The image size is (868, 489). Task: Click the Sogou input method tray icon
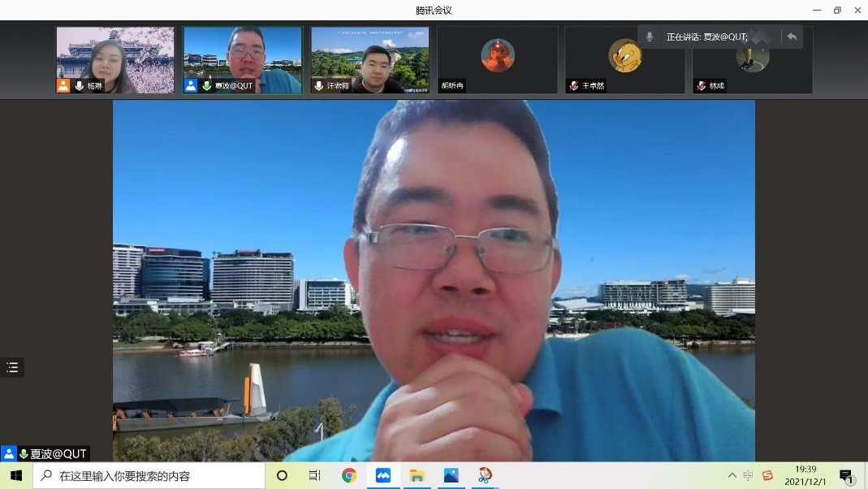[767, 476]
